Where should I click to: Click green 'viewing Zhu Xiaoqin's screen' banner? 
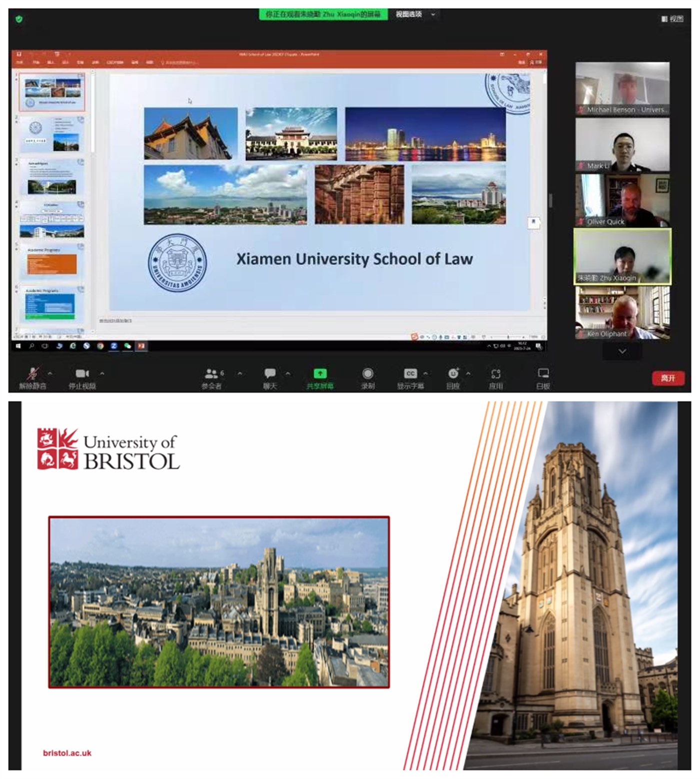click(x=323, y=15)
